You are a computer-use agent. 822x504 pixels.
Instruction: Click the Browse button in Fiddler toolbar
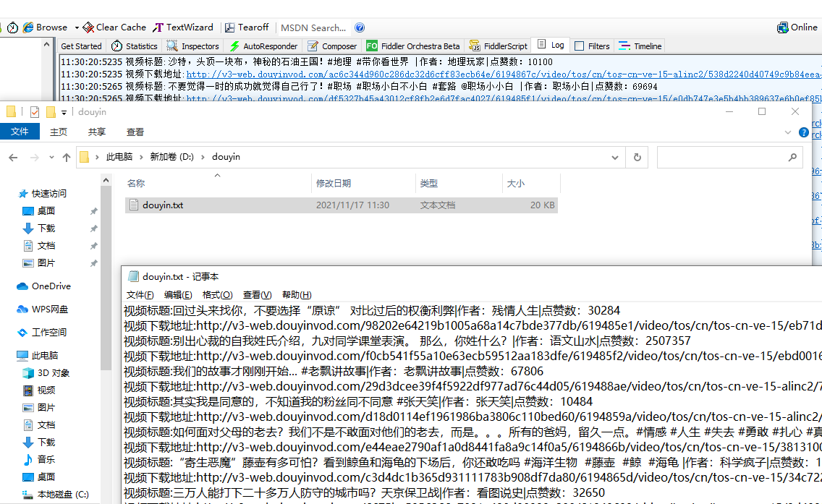click(x=45, y=27)
